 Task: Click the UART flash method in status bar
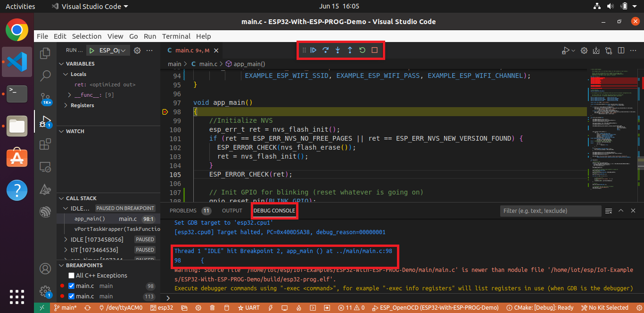point(248,308)
